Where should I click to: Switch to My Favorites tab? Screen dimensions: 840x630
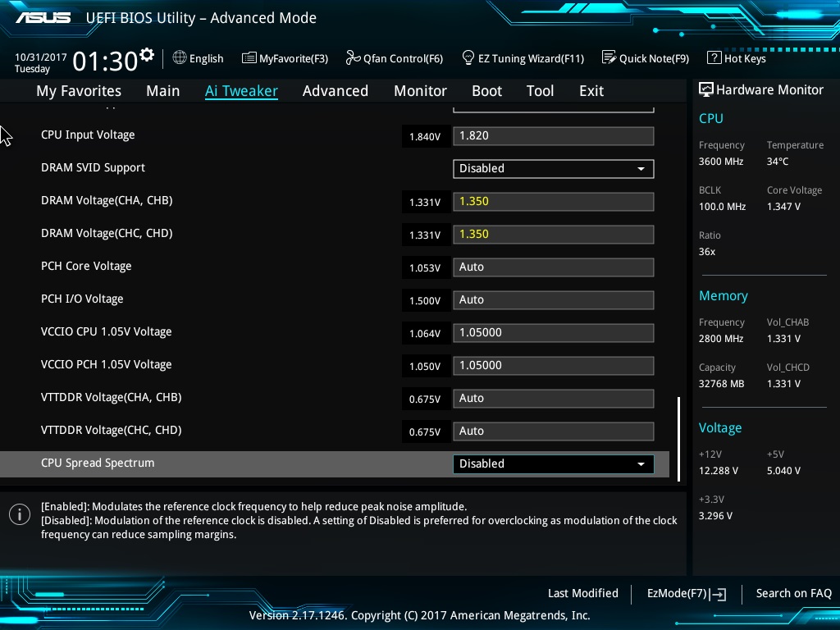click(x=79, y=91)
